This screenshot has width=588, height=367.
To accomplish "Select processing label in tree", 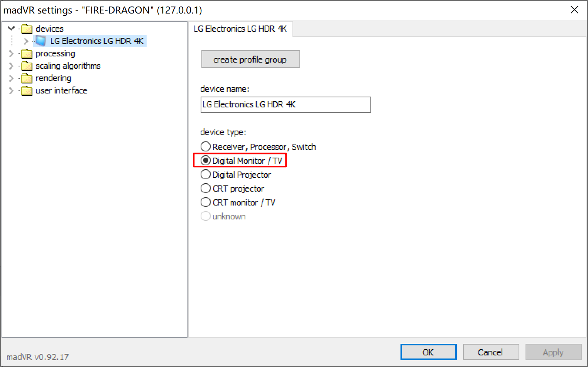I will pyautogui.click(x=56, y=53).
